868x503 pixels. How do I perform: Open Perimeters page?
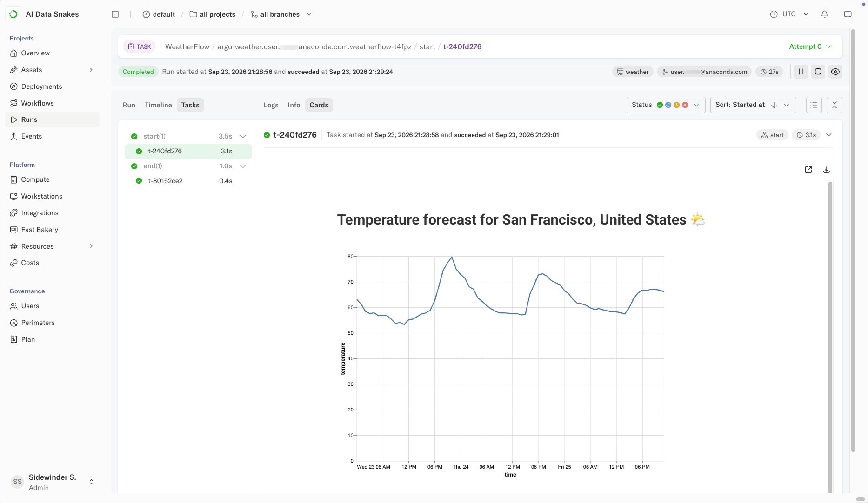[x=53, y=323]
